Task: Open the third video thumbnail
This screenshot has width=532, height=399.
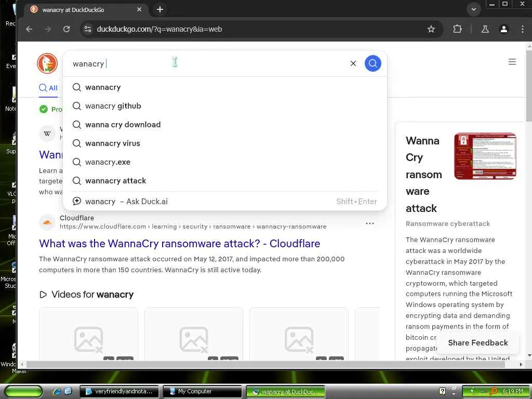Action: click(299, 334)
